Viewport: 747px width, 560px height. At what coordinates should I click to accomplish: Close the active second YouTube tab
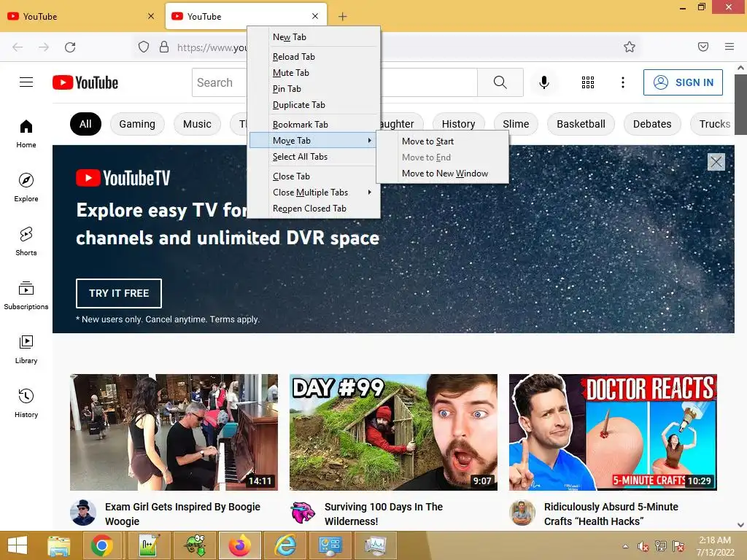click(x=315, y=16)
